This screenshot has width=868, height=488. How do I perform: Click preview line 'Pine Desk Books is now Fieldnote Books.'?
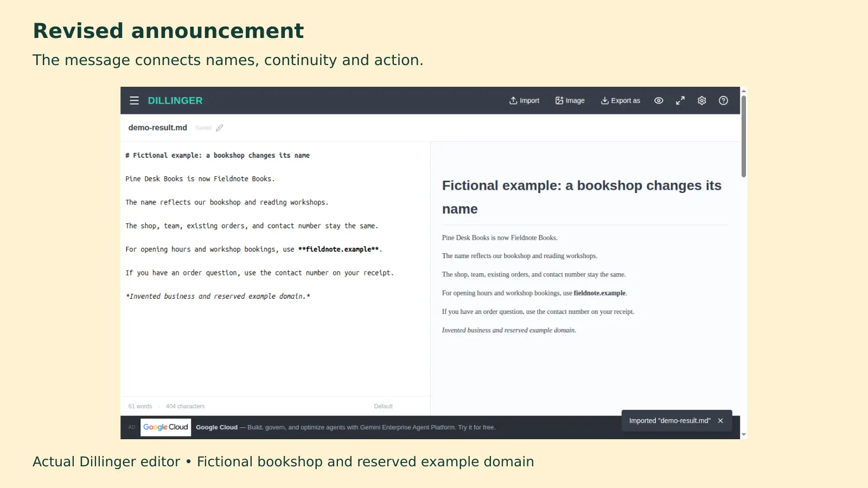click(x=500, y=237)
